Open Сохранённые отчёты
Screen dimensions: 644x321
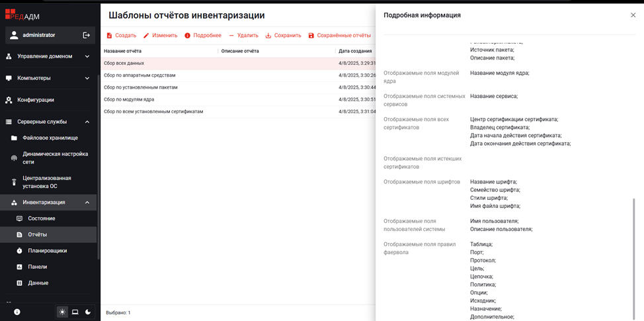tap(340, 35)
